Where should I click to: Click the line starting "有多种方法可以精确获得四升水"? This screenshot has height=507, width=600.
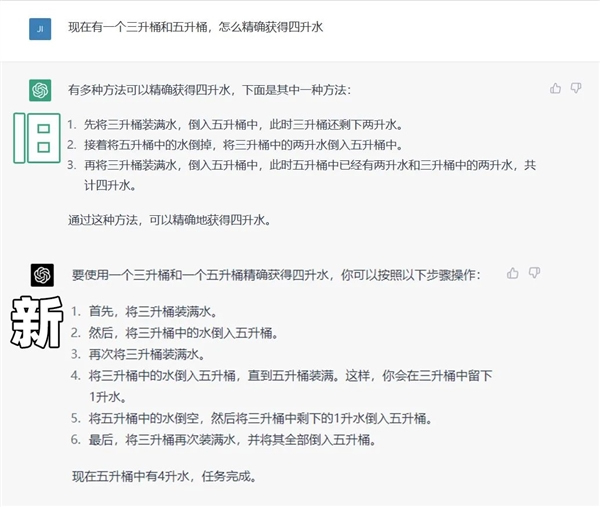209,90
